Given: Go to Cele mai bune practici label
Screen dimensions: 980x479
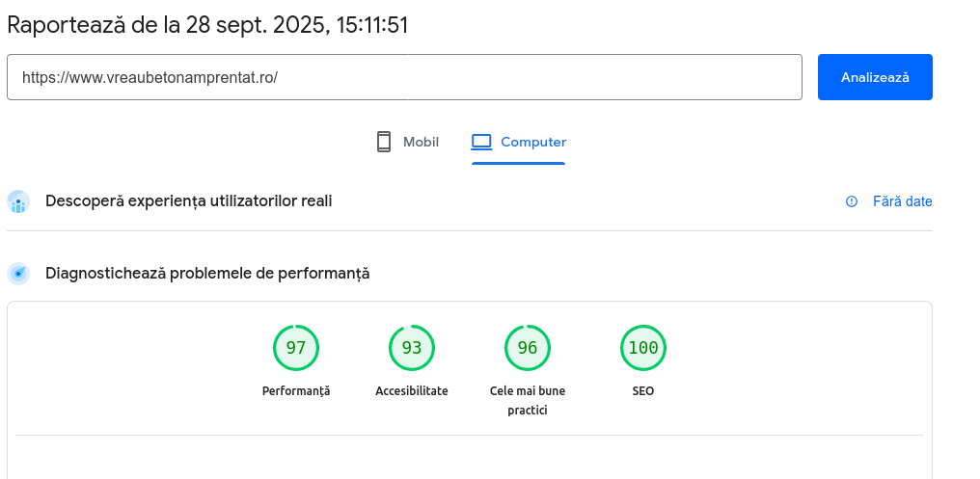Looking at the screenshot, I should [528, 400].
